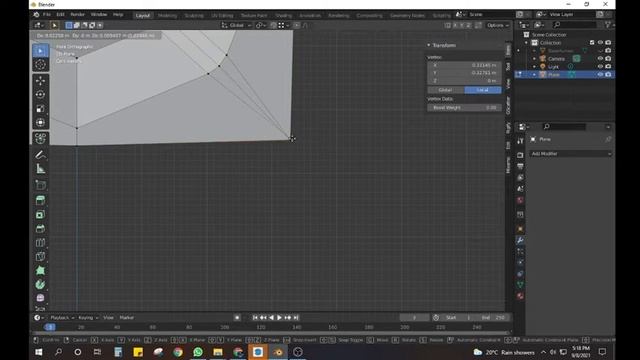Open the Active Tool properties tab icon
640x360 pixels.
pos(520,141)
